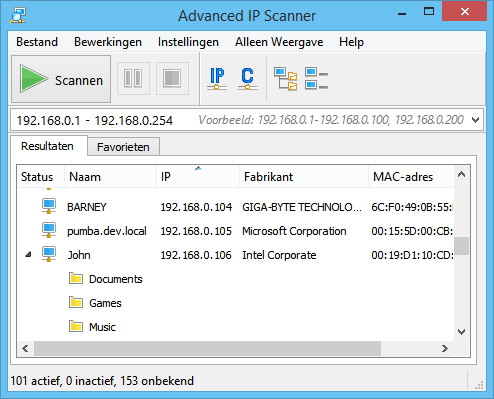The height and width of the screenshot is (399, 494).
Task: Sort by the IP column header
Action: [x=198, y=176]
